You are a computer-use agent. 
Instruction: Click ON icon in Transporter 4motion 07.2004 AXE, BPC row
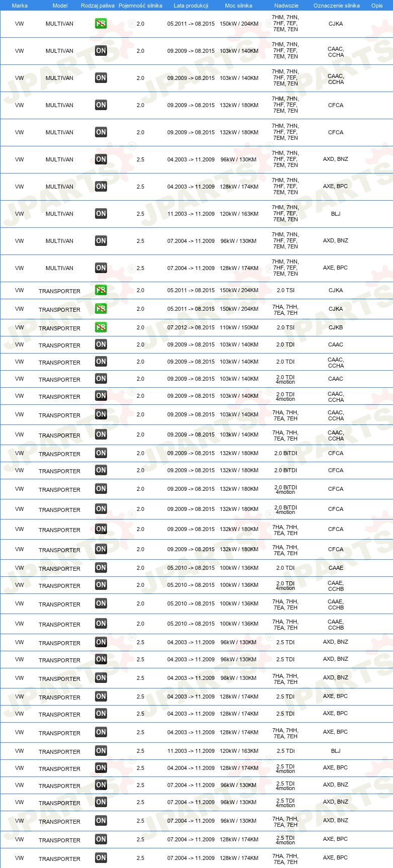[x=101, y=839]
